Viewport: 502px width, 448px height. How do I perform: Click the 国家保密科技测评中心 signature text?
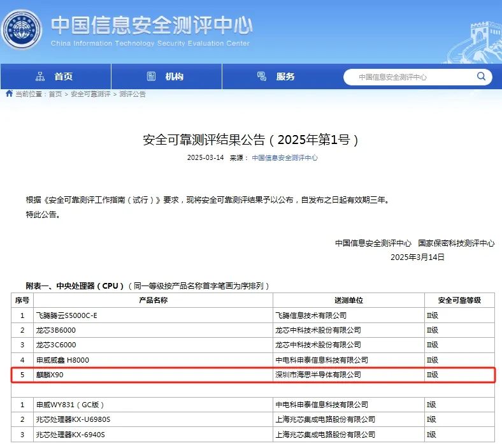click(x=456, y=243)
